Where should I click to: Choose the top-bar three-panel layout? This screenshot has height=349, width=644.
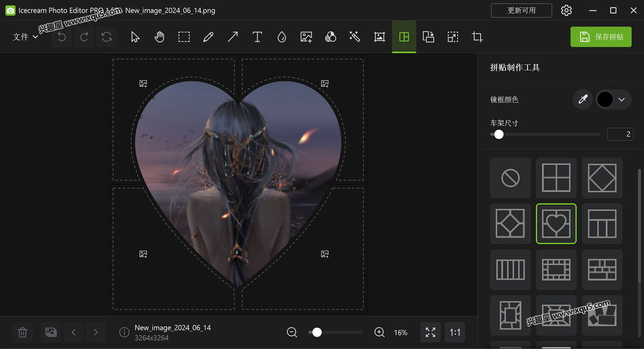[602, 224]
